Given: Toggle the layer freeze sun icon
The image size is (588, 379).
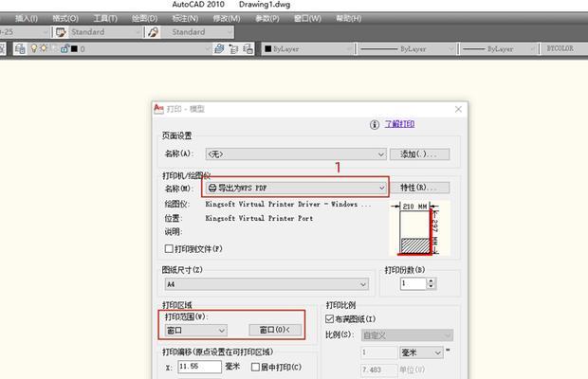Looking at the screenshot, I should 44,48.
